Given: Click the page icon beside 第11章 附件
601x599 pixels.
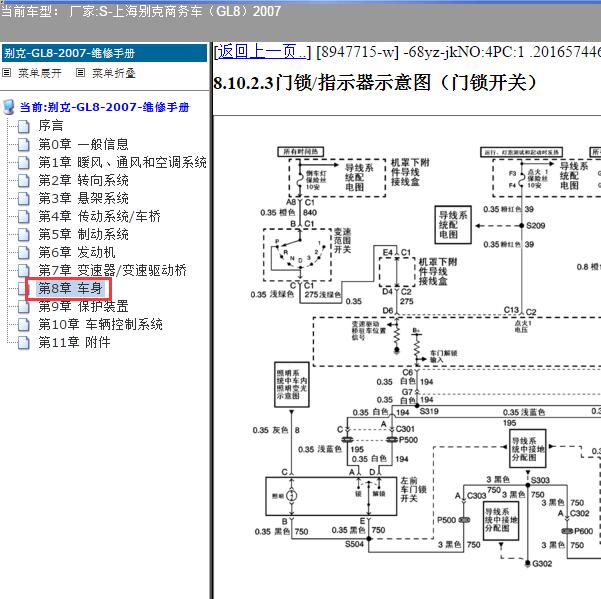Looking at the screenshot, I should click(24, 343).
